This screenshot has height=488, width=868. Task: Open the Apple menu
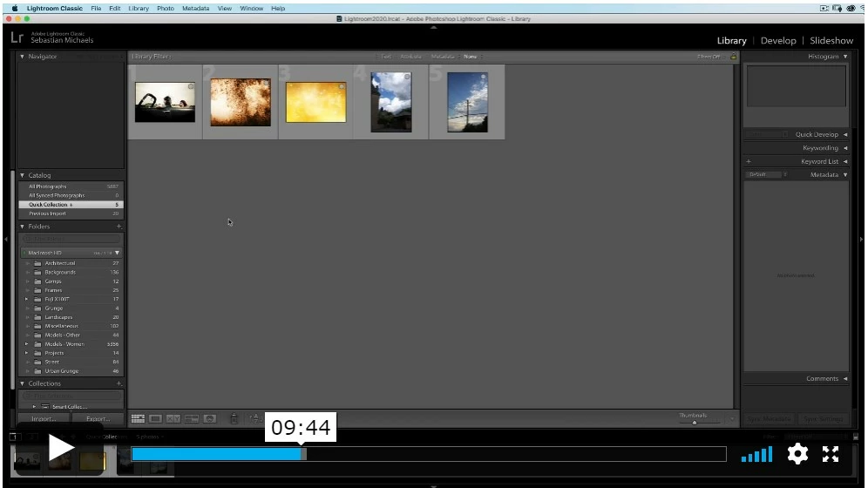coord(15,9)
